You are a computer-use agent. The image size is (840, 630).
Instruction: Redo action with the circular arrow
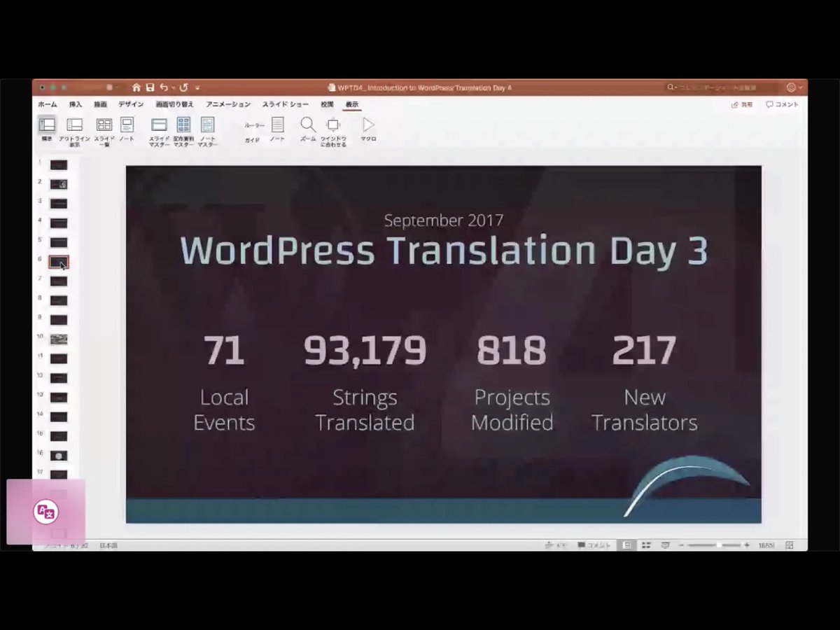coord(184,87)
